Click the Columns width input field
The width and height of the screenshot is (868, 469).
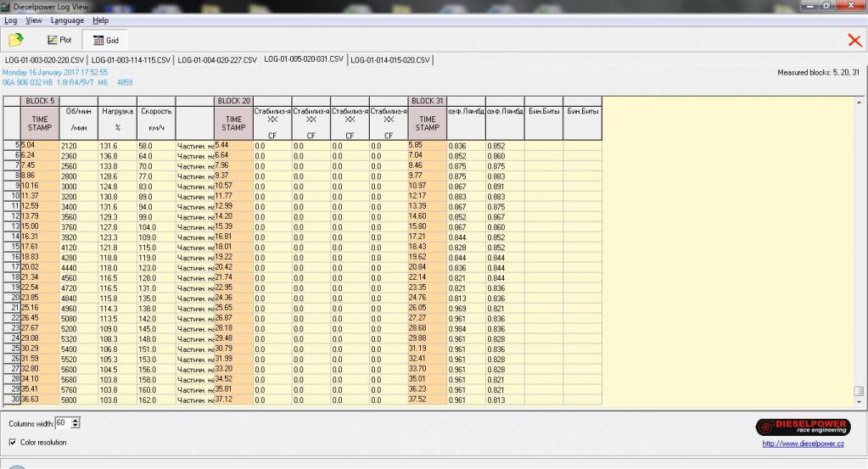pos(63,422)
